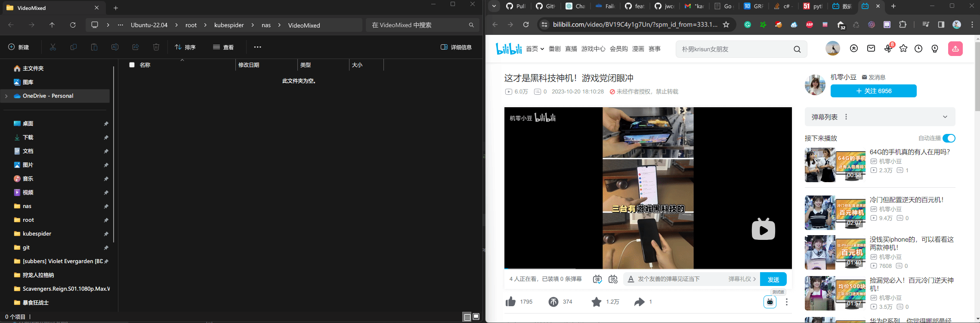Click the Refresh icon in File Explorer

(x=73, y=25)
